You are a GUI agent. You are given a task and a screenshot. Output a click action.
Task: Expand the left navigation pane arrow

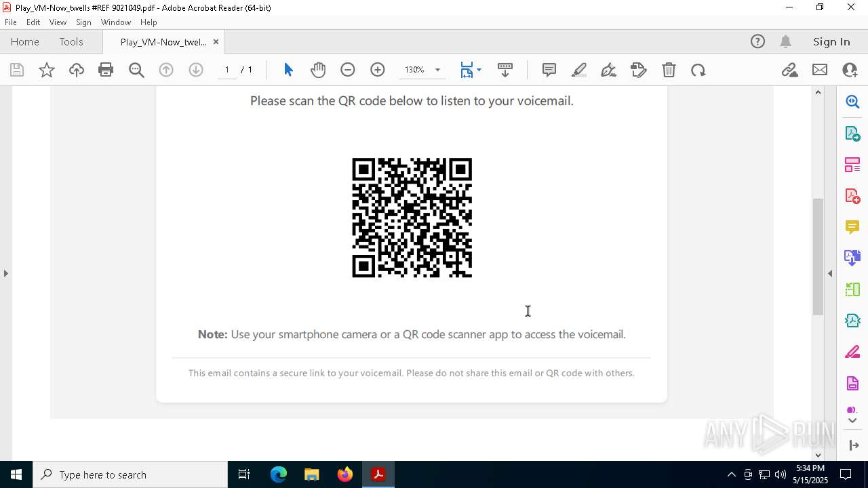(x=5, y=273)
